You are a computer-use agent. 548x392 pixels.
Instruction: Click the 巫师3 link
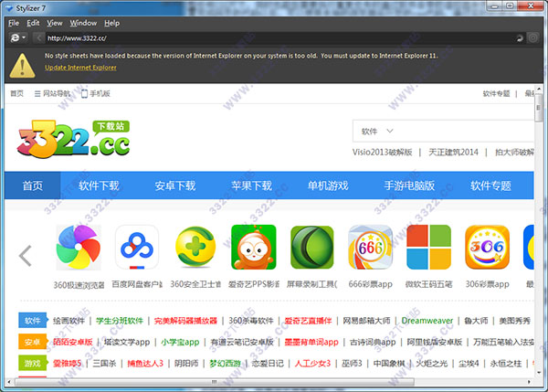[x=352, y=364]
